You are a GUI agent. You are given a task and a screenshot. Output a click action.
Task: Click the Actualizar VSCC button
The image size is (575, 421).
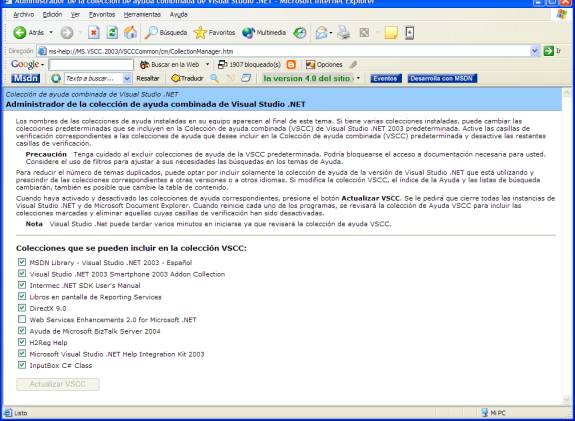click(58, 384)
